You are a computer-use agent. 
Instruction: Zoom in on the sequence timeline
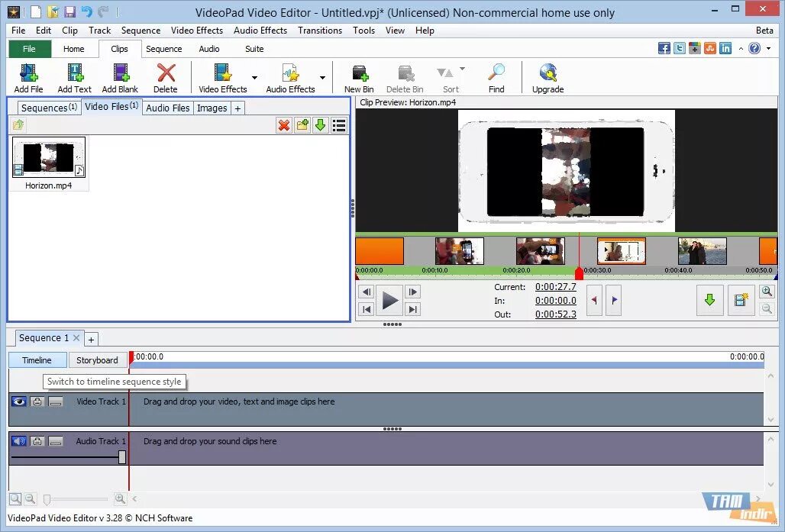click(x=120, y=498)
